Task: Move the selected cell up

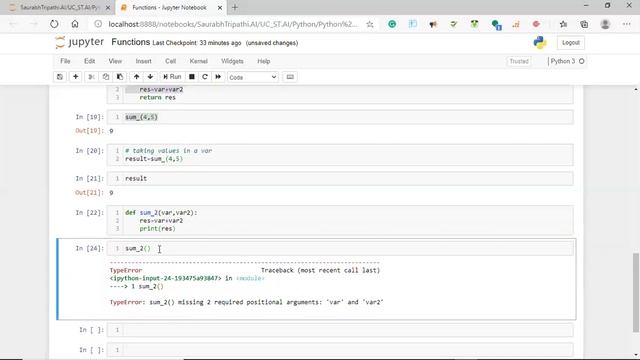Action: point(136,77)
